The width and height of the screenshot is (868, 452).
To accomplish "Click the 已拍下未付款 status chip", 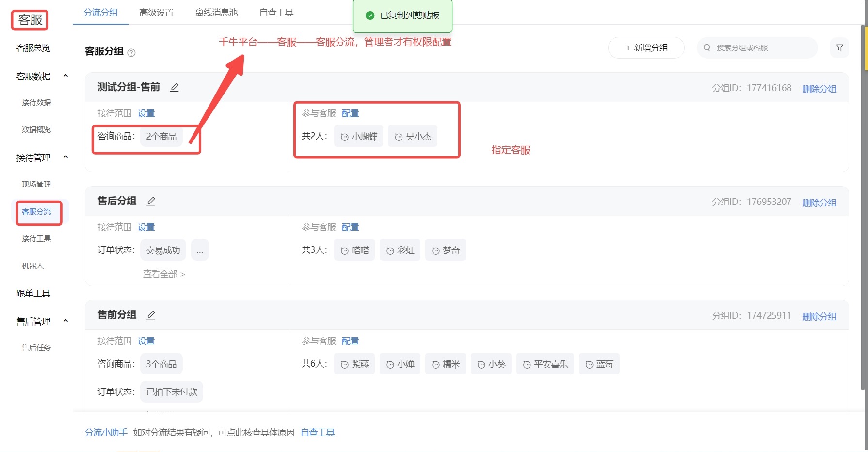I will pos(172,391).
